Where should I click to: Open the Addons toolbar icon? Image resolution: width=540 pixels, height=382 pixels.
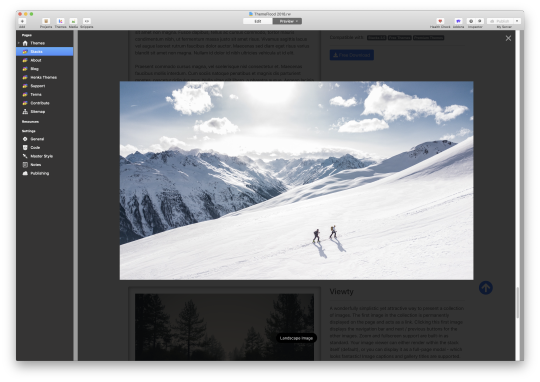[x=458, y=21]
